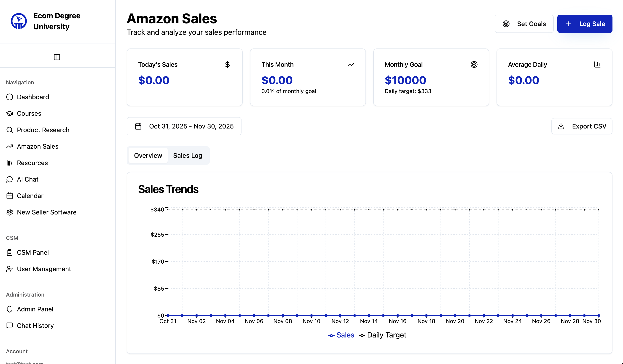Export sales data as CSV
Image resolution: width=623 pixels, height=364 pixels.
pos(582,126)
